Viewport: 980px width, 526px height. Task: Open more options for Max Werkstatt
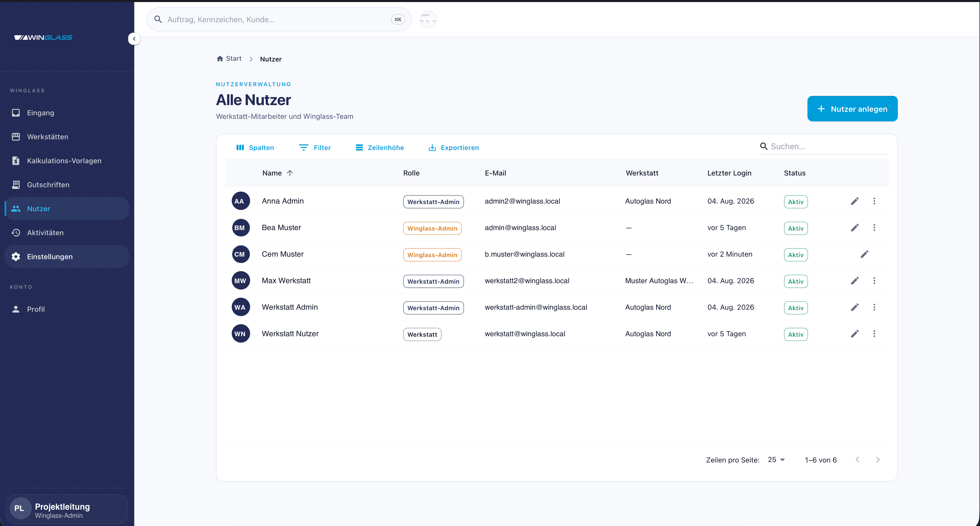tap(874, 281)
